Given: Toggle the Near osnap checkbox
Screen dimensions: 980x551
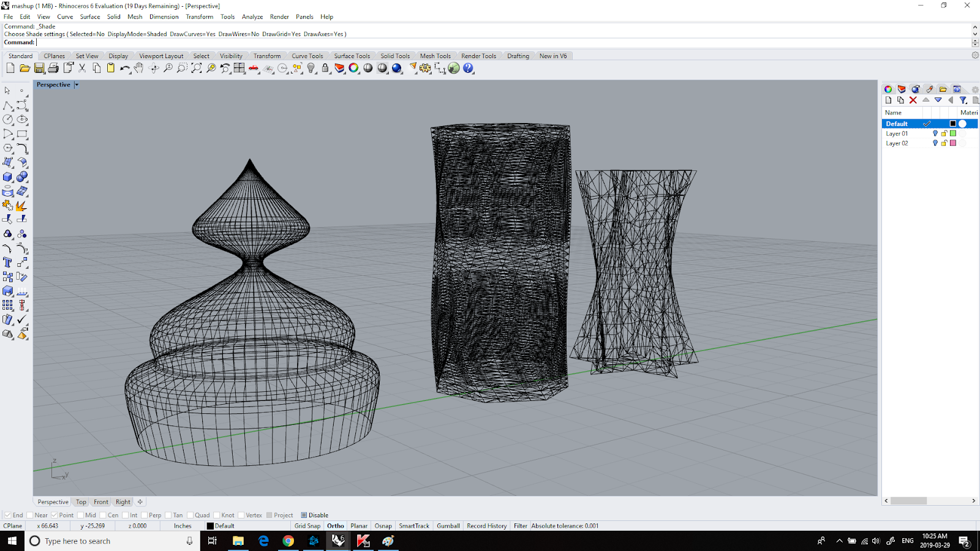Looking at the screenshot, I should (30, 515).
